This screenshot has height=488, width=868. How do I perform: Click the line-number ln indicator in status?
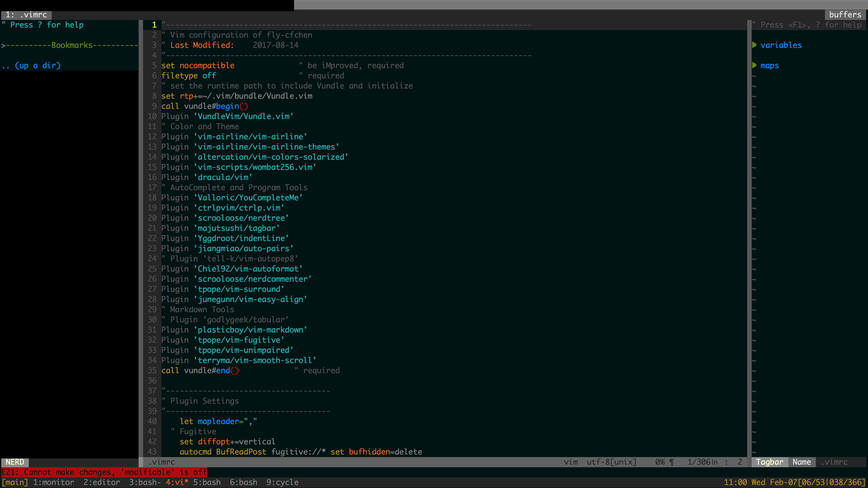[x=714, y=462]
